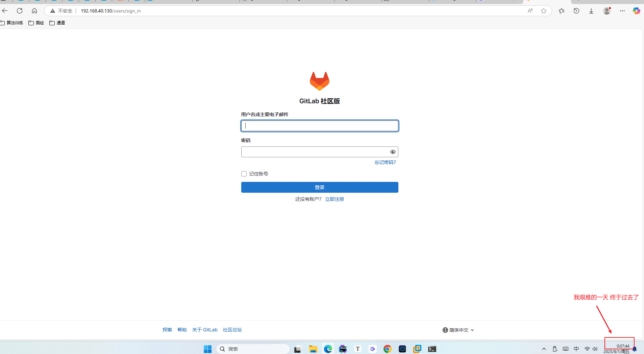The height and width of the screenshot is (354, 644).
Task: Click the taskbar 搜索 box
Action: pyautogui.click(x=253, y=349)
